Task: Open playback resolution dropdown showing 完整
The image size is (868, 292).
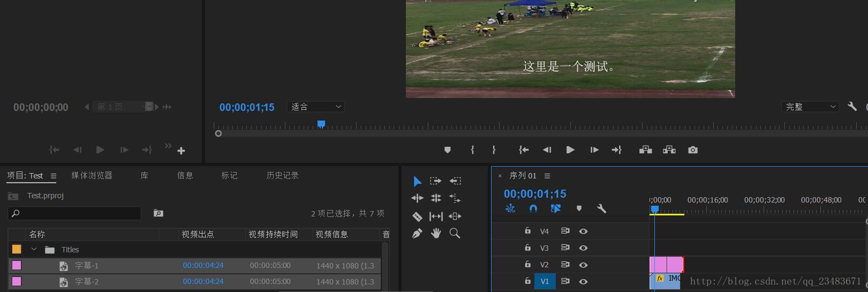Action: click(x=810, y=107)
